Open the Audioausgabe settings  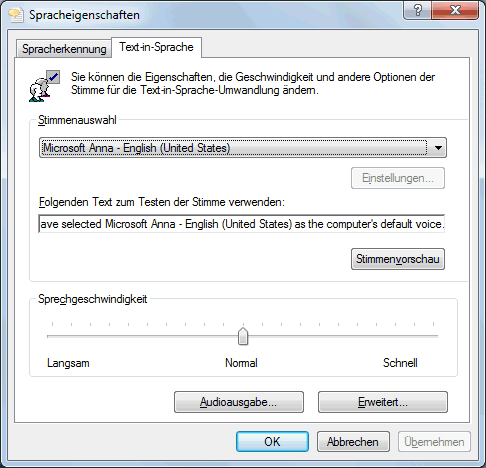[x=239, y=402]
